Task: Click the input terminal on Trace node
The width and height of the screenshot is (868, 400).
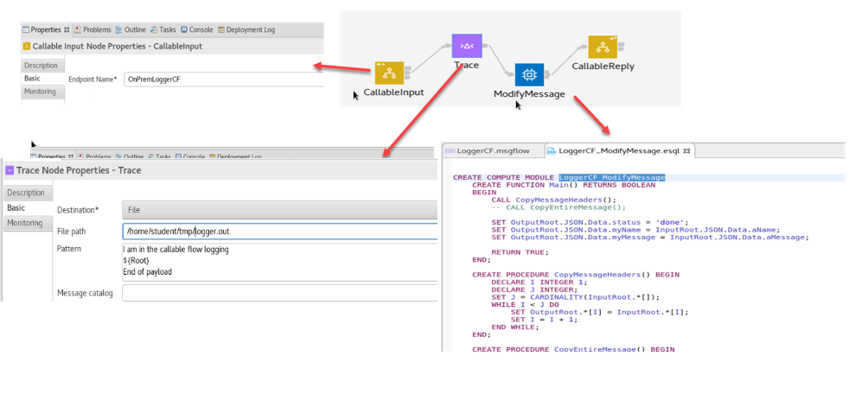Action: tap(450, 47)
